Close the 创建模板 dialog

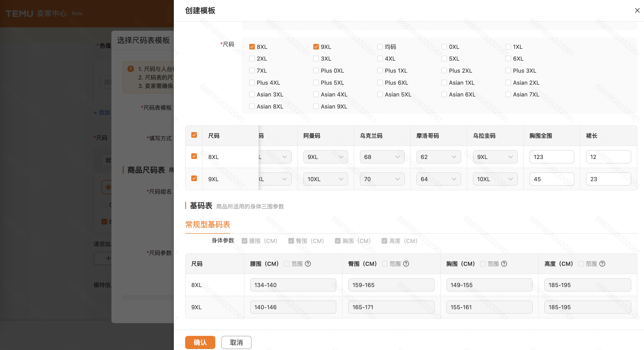pyautogui.click(x=637, y=10)
